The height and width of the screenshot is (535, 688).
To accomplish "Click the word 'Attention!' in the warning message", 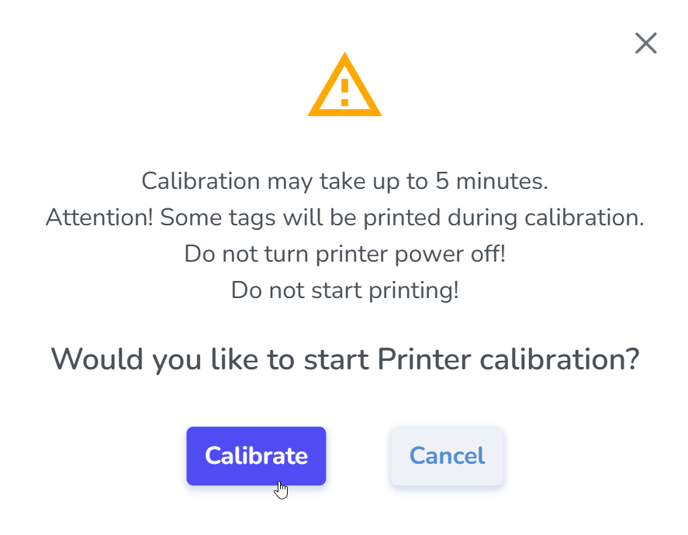I will click(x=100, y=218).
